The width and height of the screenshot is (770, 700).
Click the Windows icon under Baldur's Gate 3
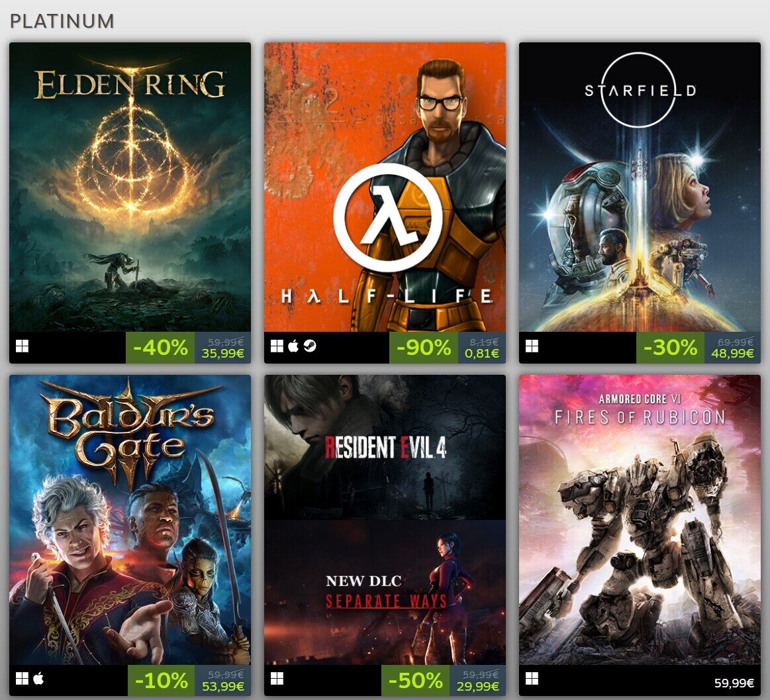tap(22, 679)
